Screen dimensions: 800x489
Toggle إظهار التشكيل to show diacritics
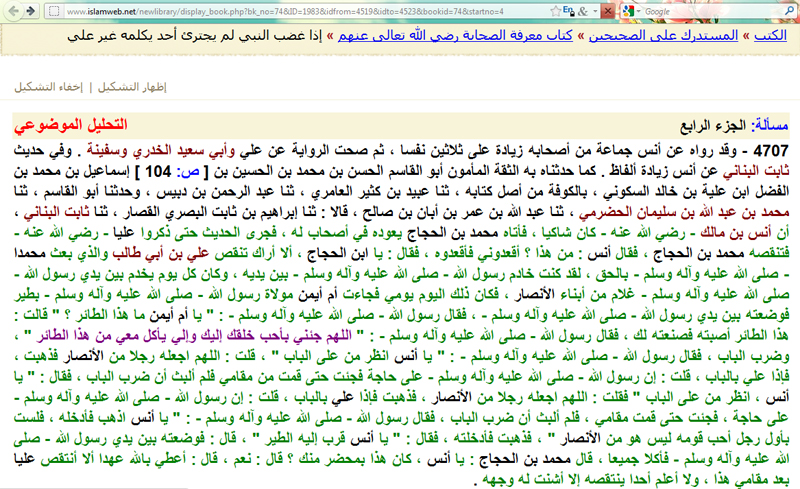click(132, 87)
